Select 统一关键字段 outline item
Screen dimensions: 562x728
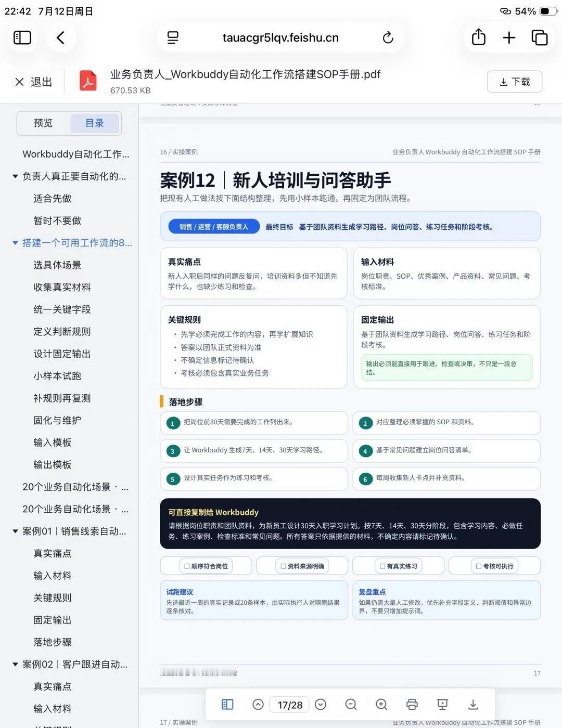[62, 309]
